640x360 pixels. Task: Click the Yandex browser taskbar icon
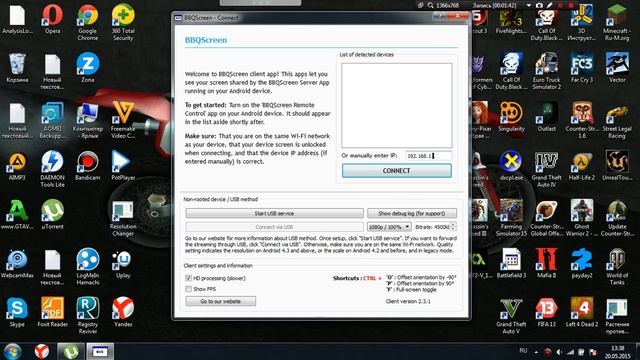point(42,351)
